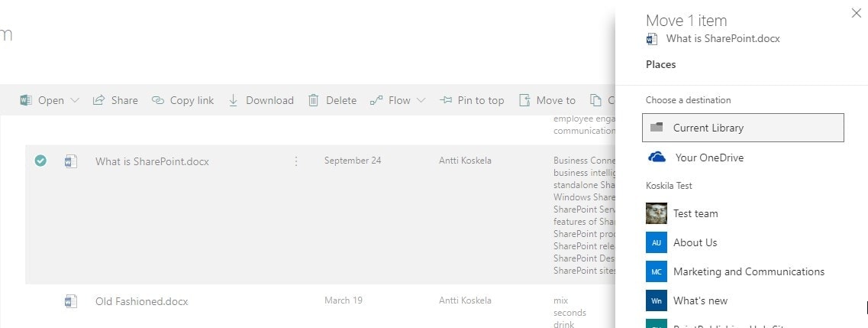Screen dimensions: 868x328
Task: Click the Old Fashioned.docx Word file icon
Action: [x=70, y=301]
